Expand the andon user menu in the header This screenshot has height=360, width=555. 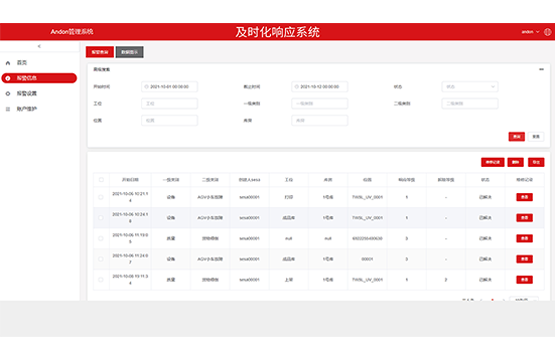530,32
